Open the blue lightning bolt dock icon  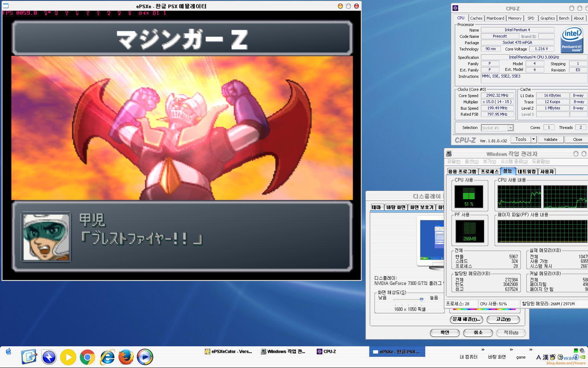[x=49, y=357]
